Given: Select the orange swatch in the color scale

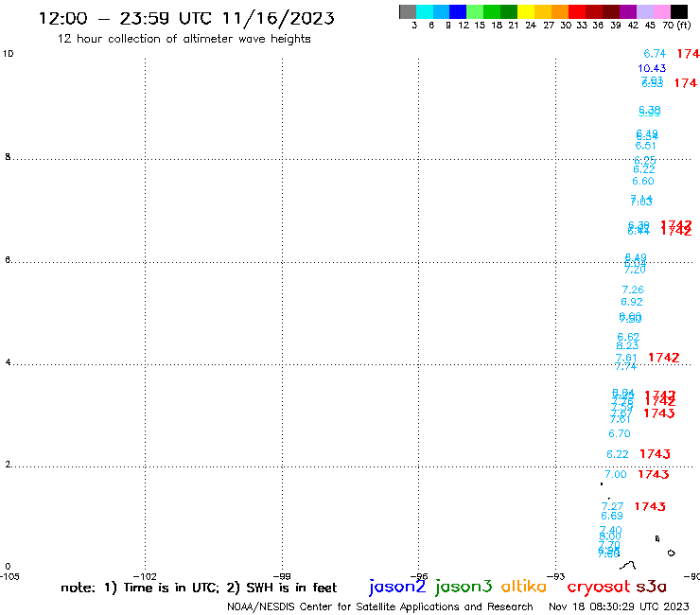Looking at the screenshot, I should [x=560, y=11].
